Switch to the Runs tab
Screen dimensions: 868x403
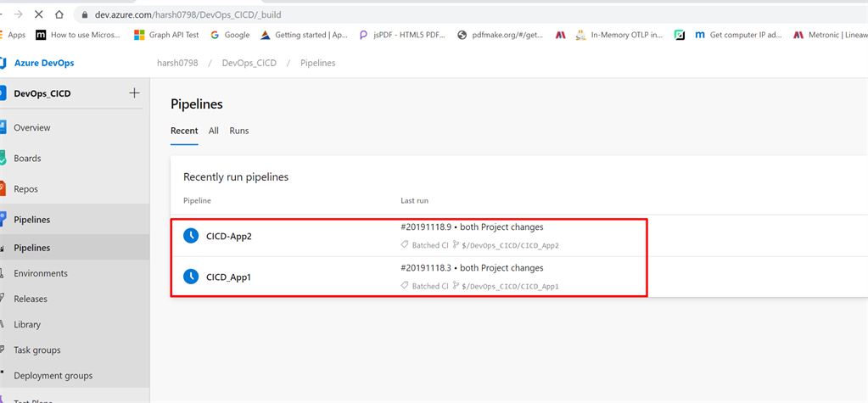[x=239, y=131]
